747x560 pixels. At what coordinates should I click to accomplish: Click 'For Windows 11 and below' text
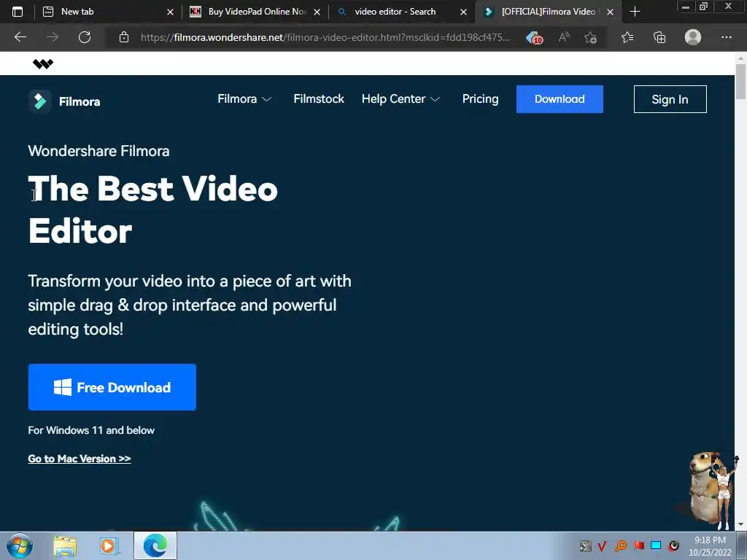(x=91, y=430)
